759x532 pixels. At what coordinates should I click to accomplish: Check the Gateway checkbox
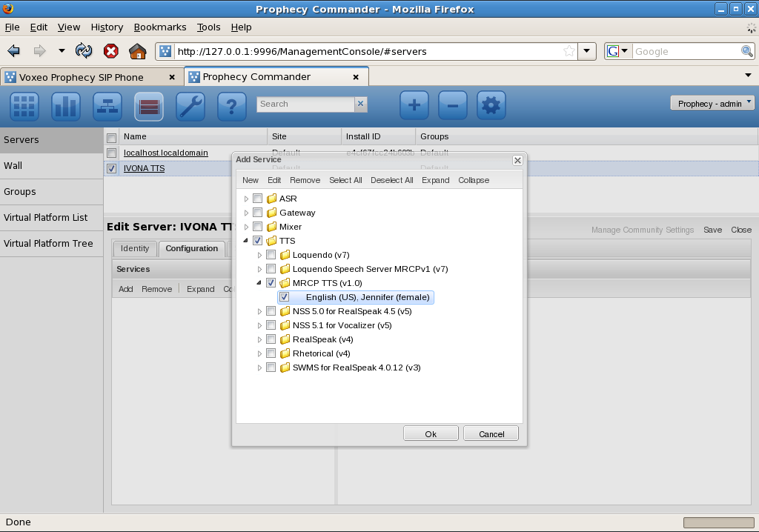(257, 213)
